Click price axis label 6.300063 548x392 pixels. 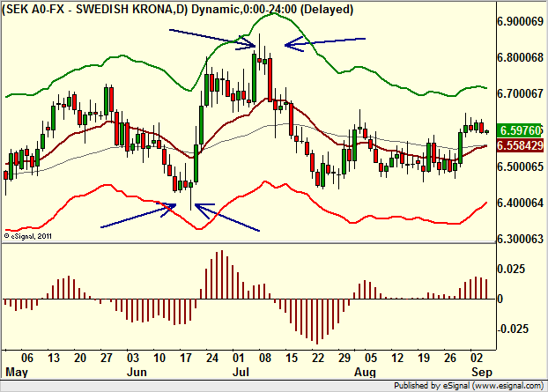point(520,239)
